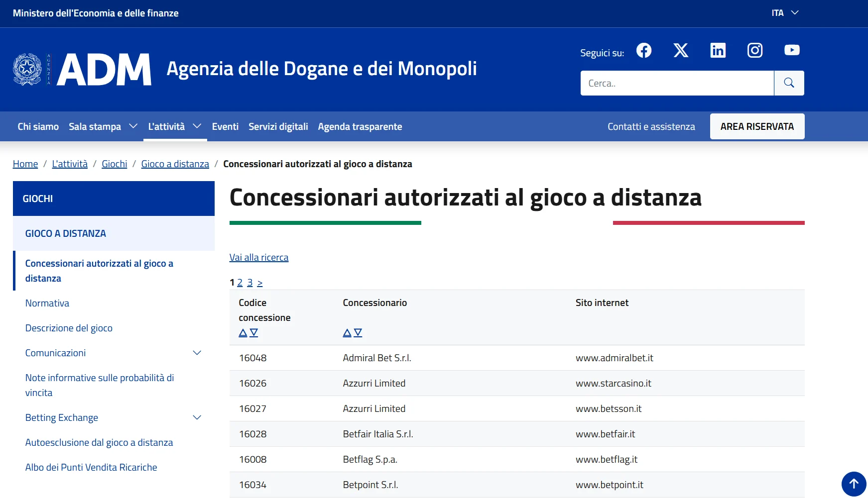Expand the Betting Exchange sidebar chevron

click(197, 417)
